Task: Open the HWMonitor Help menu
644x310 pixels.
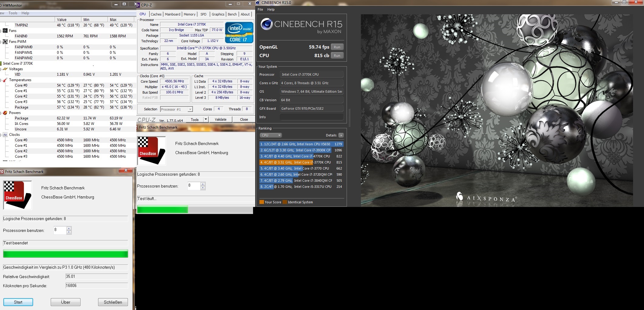Action: pos(26,13)
